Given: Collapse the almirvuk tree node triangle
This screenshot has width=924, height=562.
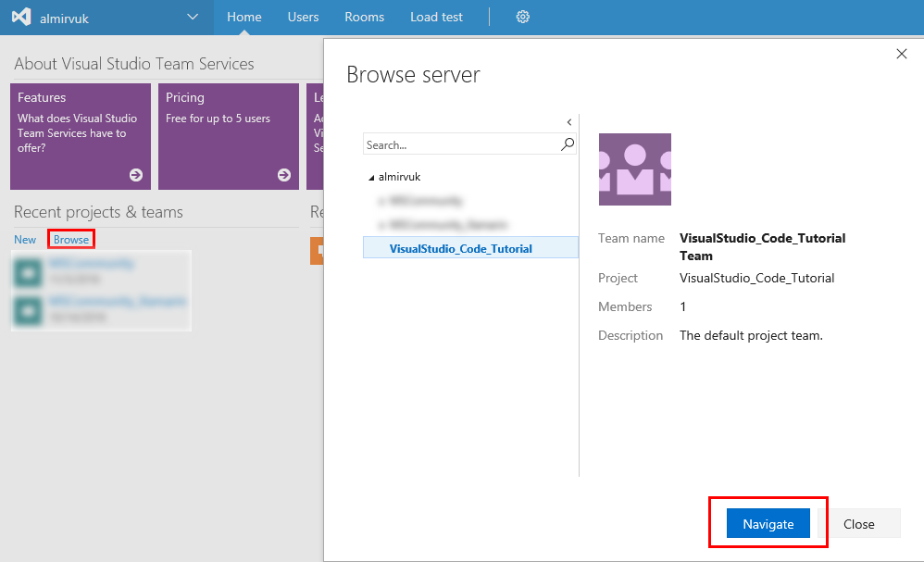Looking at the screenshot, I should click(x=371, y=178).
